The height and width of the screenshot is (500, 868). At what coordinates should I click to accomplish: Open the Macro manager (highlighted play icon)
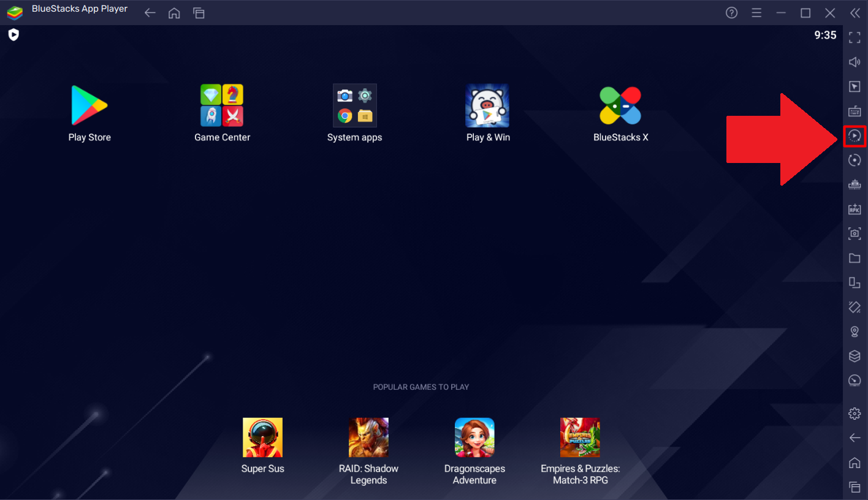pos(855,135)
